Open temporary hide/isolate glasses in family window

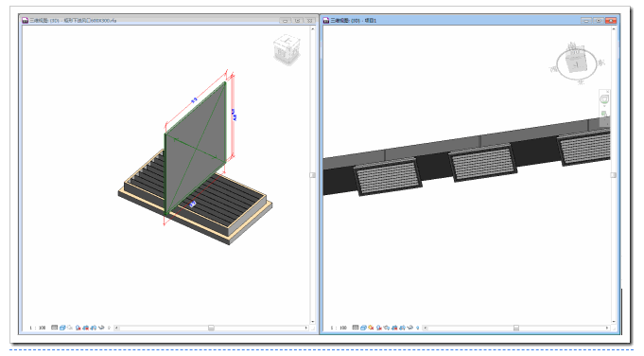(101, 328)
